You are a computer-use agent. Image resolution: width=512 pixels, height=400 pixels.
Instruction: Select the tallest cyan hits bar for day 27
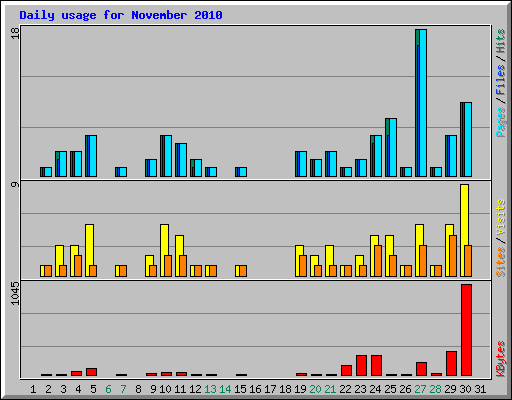point(423,103)
